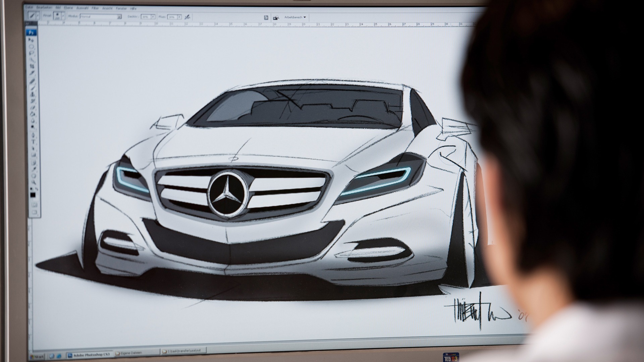Open the brush tip preview picker
The height and width of the screenshot is (362, 644).
(x=57, y=16)
